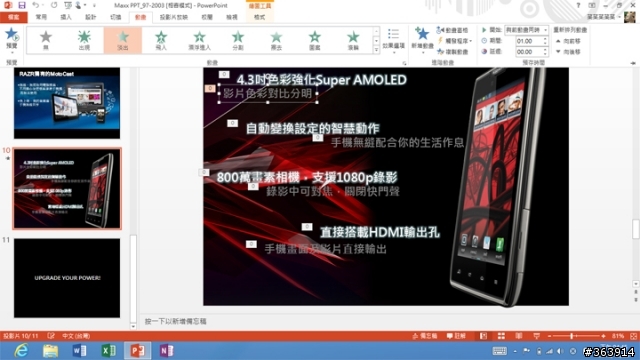Click zoom out minus button in status bar
The width and height of the screenshot is (640, 360).
click(x=549, y=336)
